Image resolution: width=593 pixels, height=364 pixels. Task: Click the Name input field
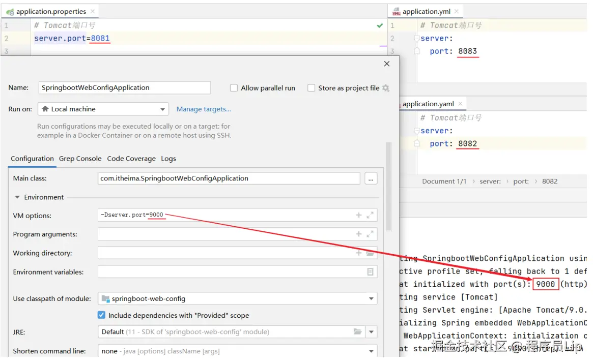124,87
